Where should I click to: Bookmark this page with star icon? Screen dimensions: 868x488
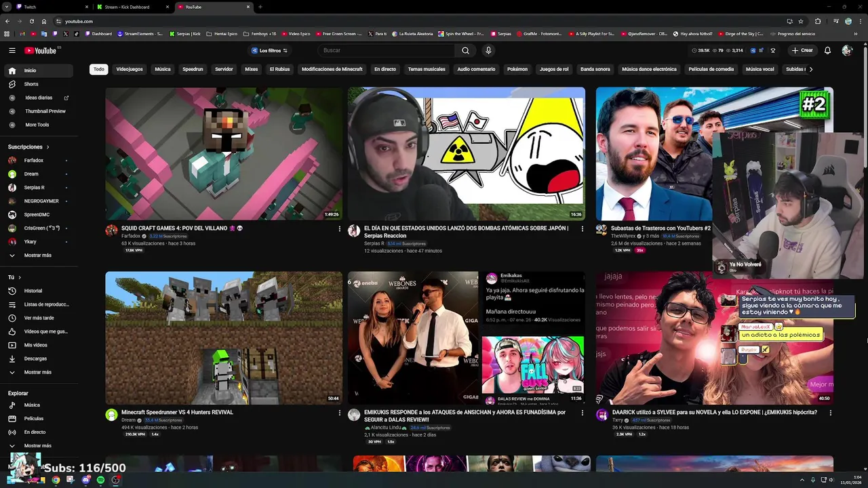[x=801, y=21]
